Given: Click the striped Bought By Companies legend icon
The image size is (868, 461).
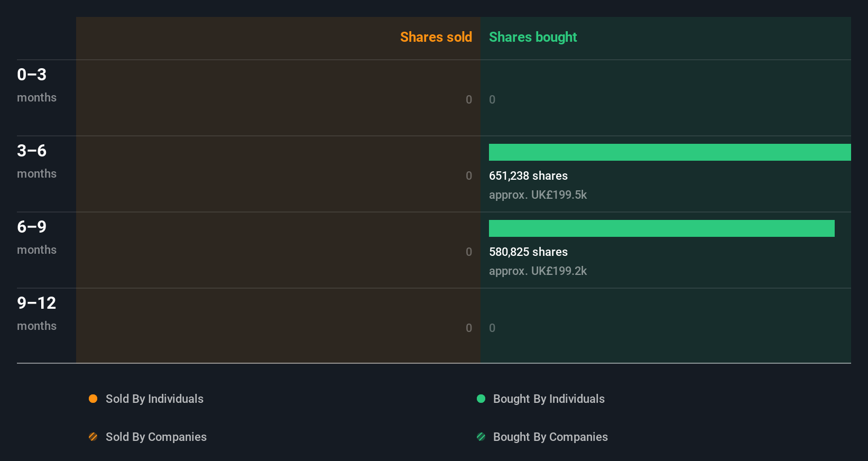Looking at the screenshot, I should point(481,437).
